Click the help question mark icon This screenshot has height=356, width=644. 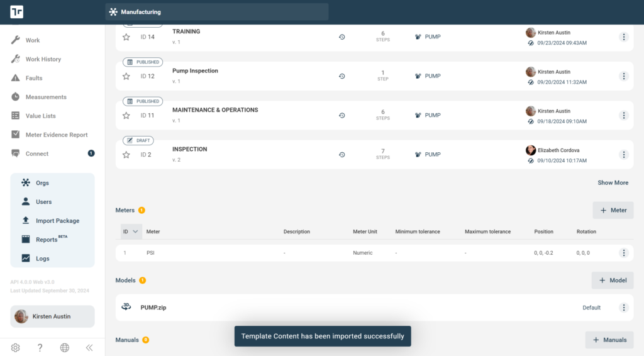point(40,347)
